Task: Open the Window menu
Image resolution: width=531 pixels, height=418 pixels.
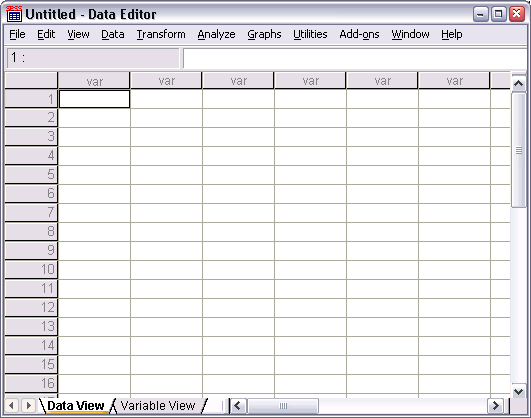Action: [410, 34]
